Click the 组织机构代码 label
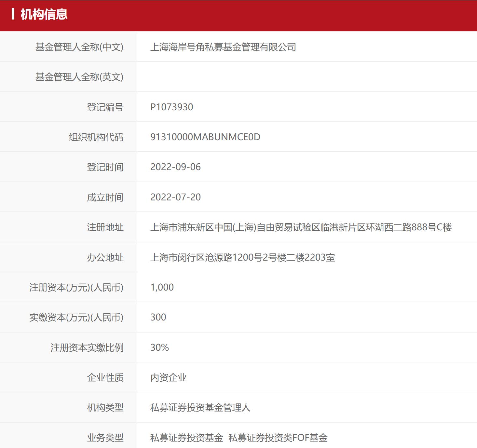Viewport: 477px width, 448px height. [96, 137]
